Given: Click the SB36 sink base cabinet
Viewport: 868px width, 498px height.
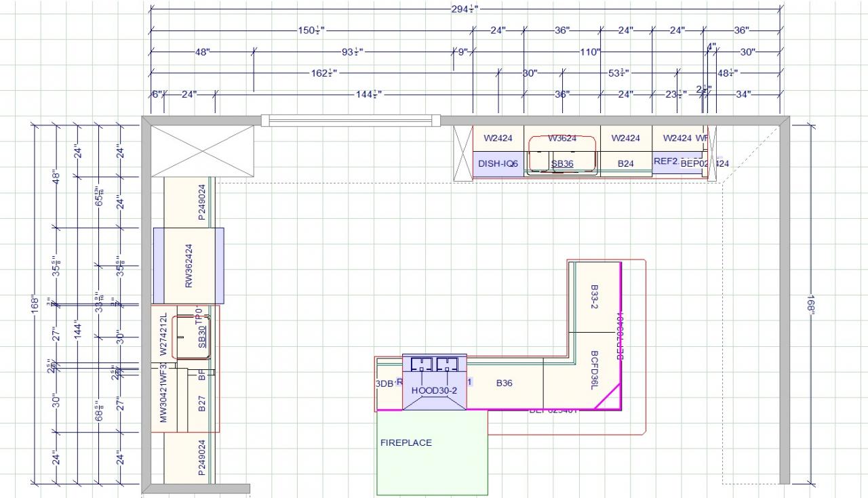Looking at the screenshot, I should tap(562, 164).
